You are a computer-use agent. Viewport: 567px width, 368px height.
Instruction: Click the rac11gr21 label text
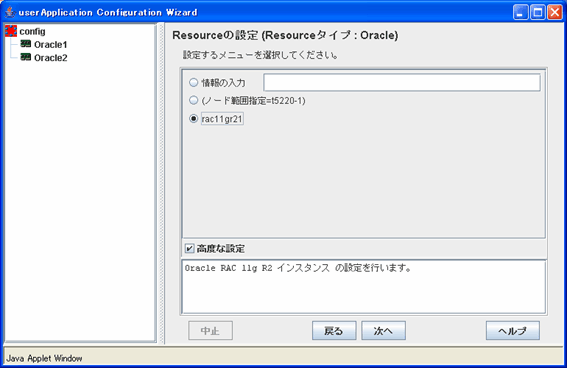click(x=222, y=119)
